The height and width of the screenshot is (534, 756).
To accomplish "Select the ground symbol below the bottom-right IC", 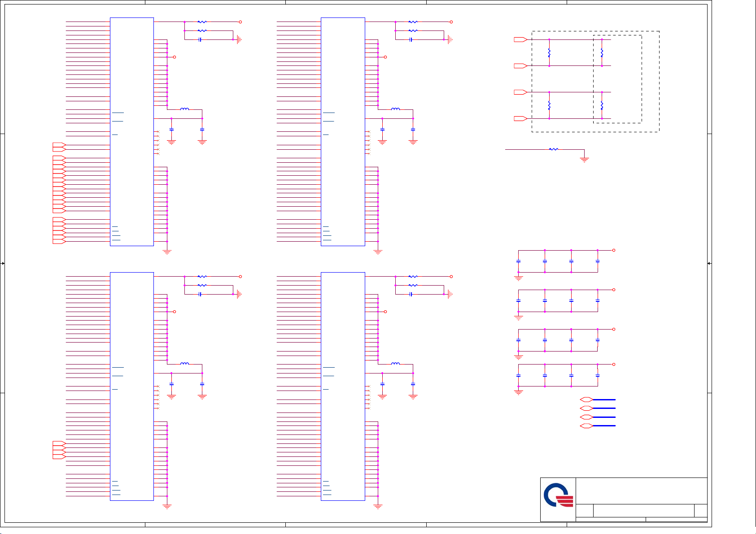I will pyautogui.click(x=378, y=507).
